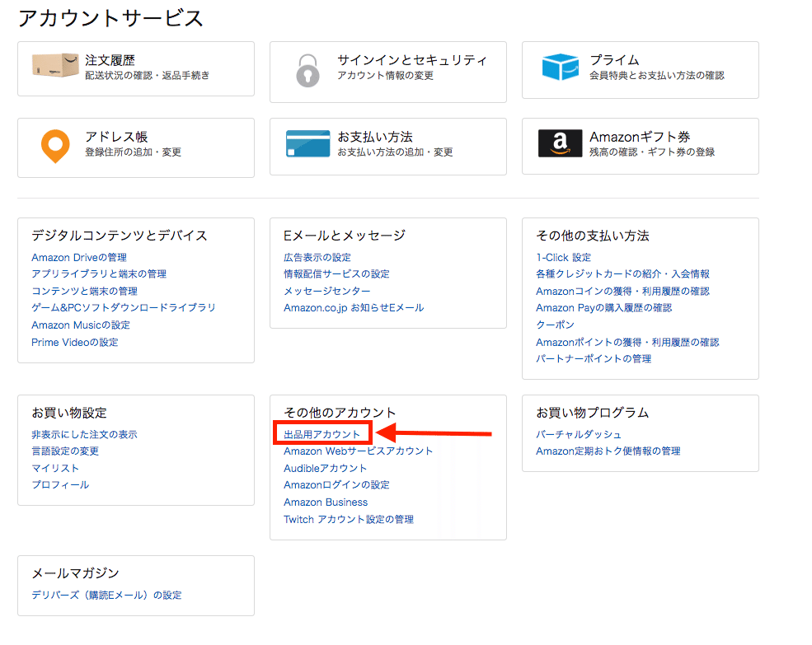The width and height of the screenshot is (812, 645).
Task: Open Amazon Business link
Action: click(x=326, y=502)
